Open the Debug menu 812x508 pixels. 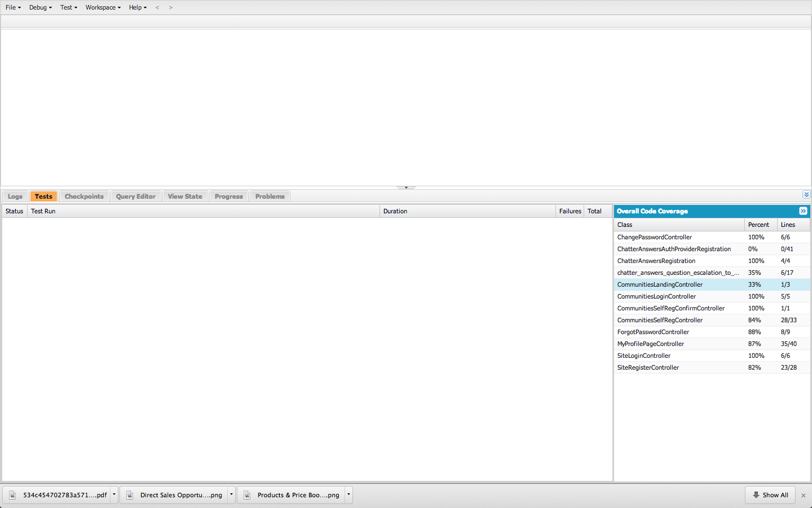tap(41, 7)
